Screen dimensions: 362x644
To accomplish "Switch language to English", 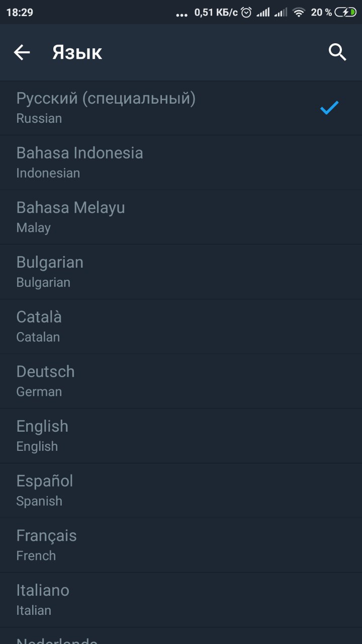I will click(181, 436).
